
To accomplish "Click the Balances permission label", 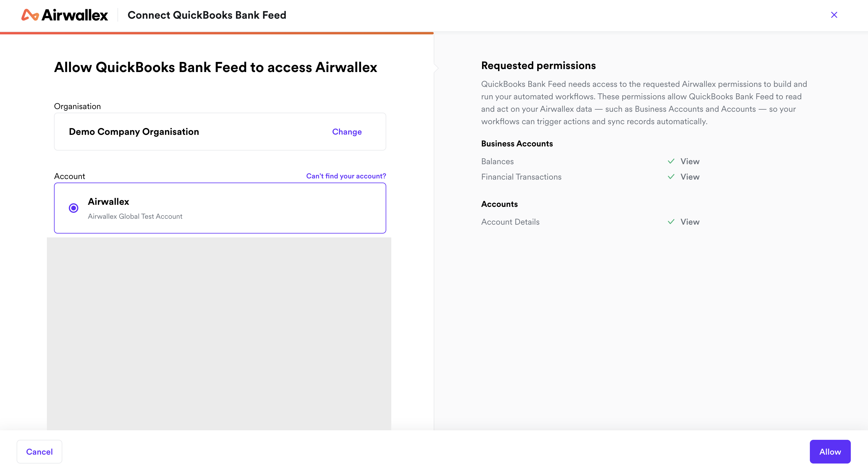I will [497, 162].
